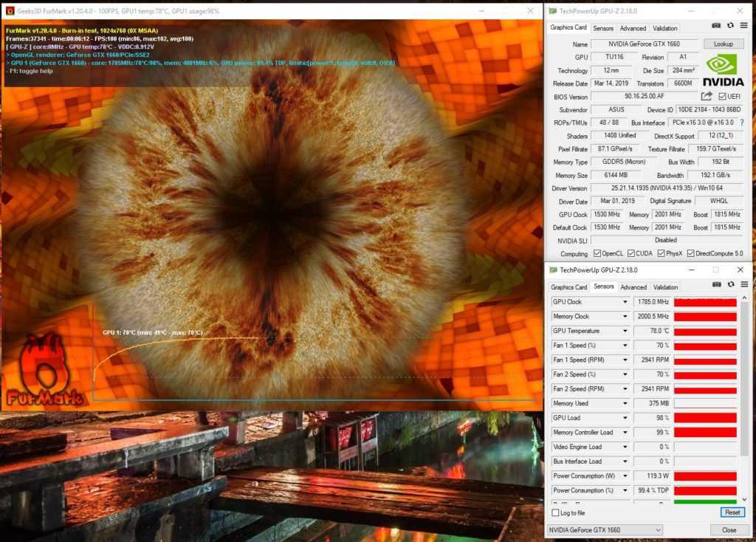Viewport: 756px width, 542px height.
Task: Click the Lookup button
Action: click(723, 44)
